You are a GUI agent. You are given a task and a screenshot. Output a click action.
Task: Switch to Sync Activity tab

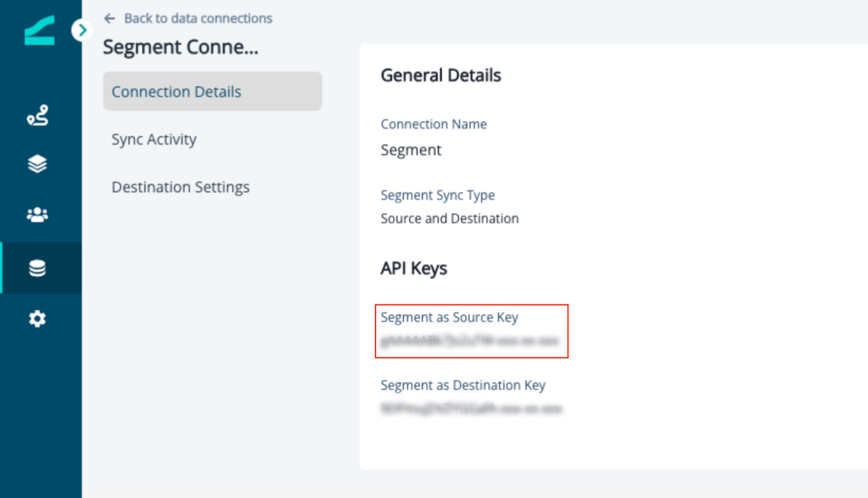click(x=154, y=139)
